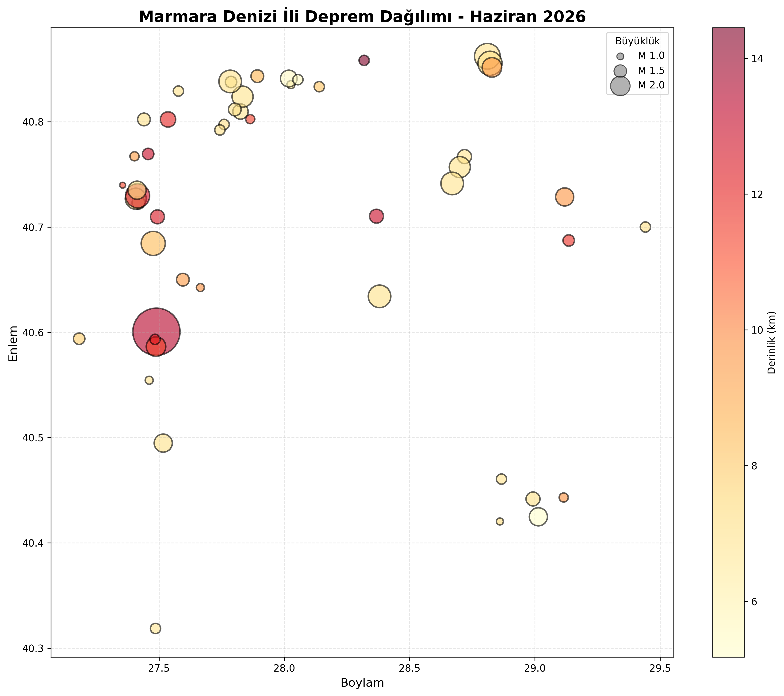Click the colorbar tick label 14
This screenshot has width=784, height=696.
[757, 59]
